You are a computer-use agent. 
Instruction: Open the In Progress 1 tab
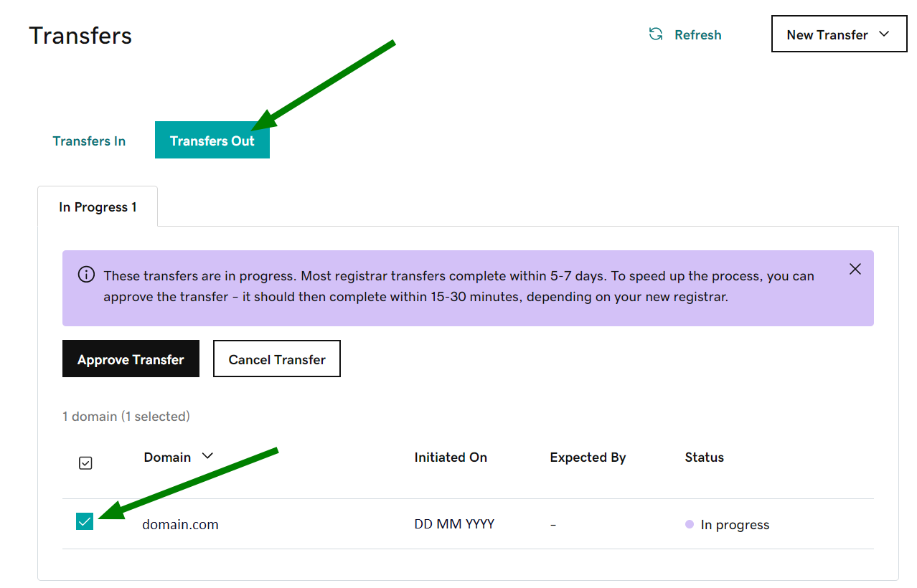[x=98, y=207]
